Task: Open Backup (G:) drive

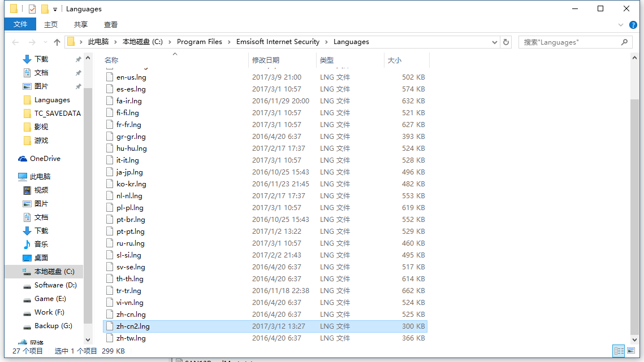Action: coord(53,325)
